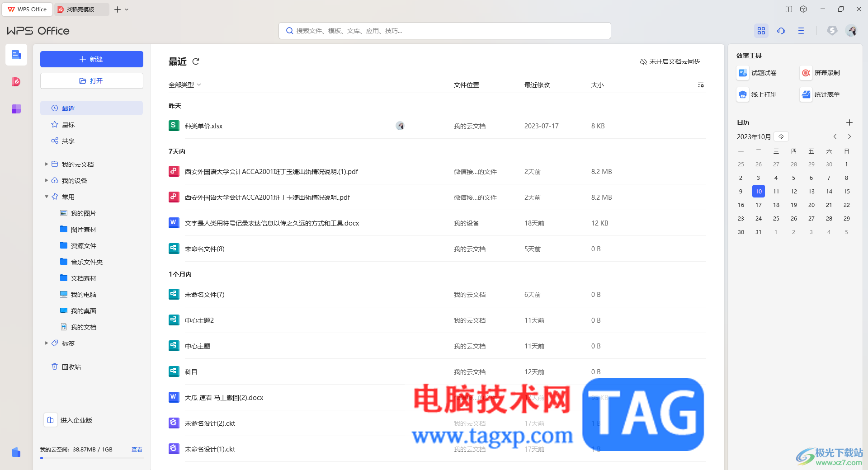The width and height of the screenshot is (868, 470).
Task: Refresh the recent files list
Action: (196, 61)
